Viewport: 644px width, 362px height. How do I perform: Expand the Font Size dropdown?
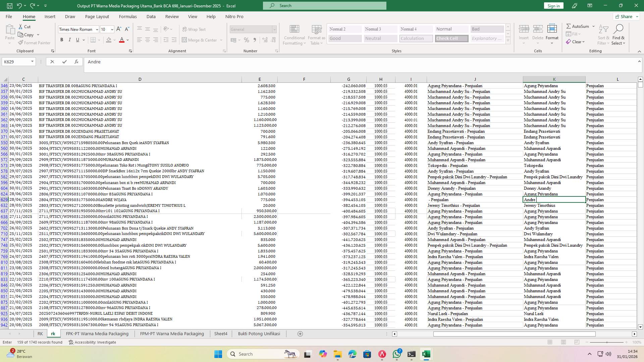(x=112, y=29)
